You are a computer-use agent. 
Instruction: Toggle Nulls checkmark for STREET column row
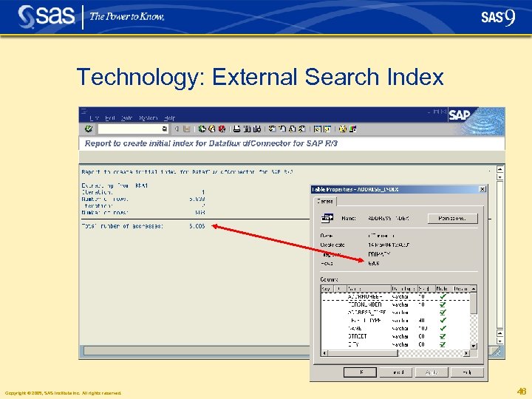tap(443, 336)
